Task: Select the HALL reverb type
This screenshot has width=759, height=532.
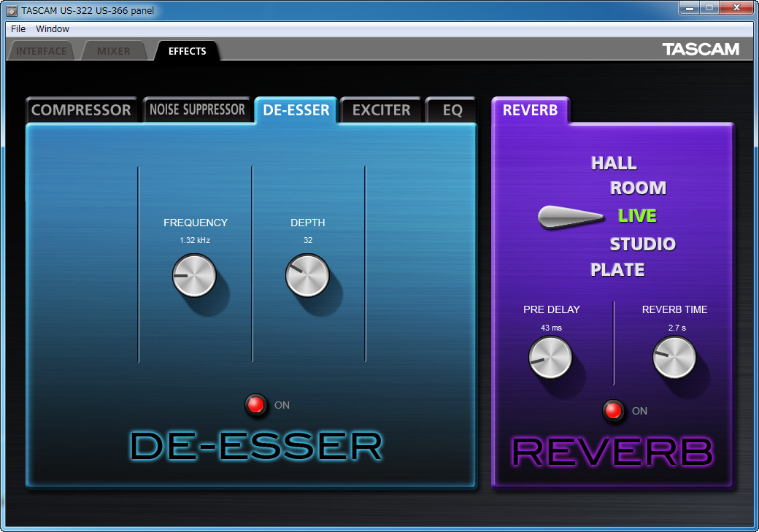Action: pos(614,163)
